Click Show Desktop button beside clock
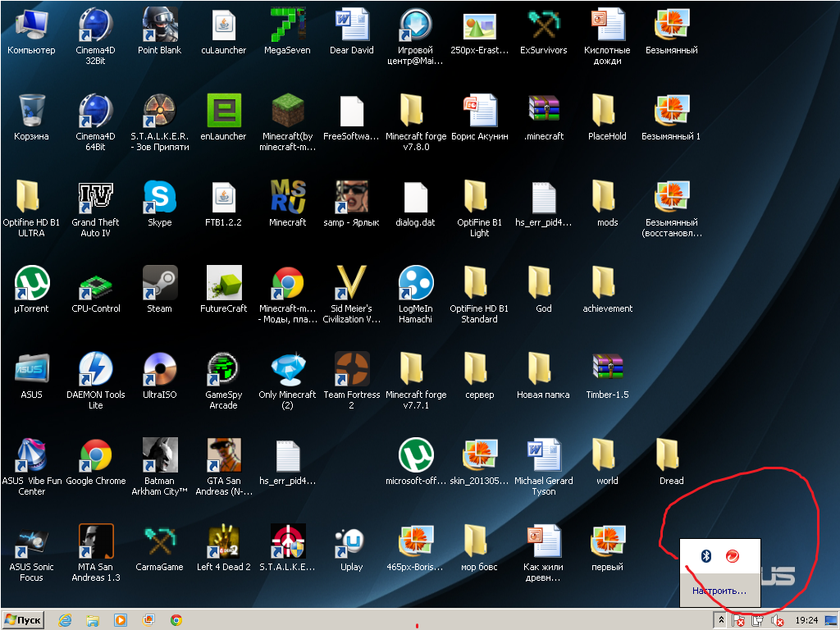The image size is (840, 630). coord(831,620)
